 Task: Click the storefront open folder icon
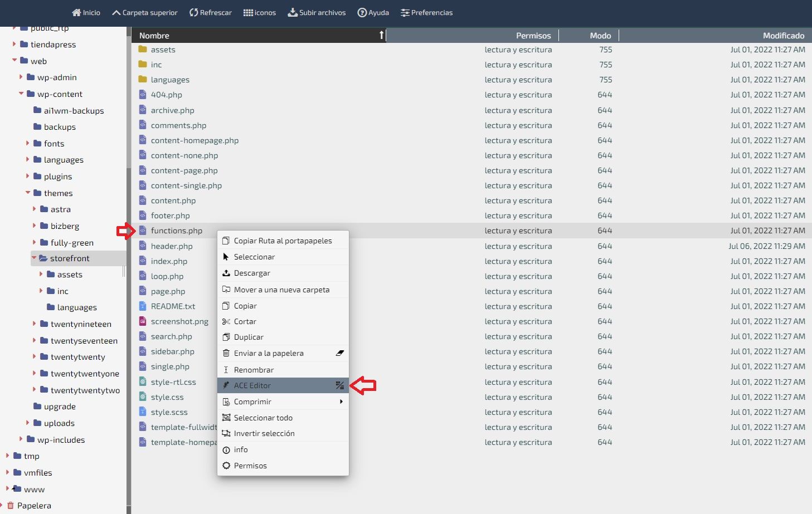pos(43,258)
